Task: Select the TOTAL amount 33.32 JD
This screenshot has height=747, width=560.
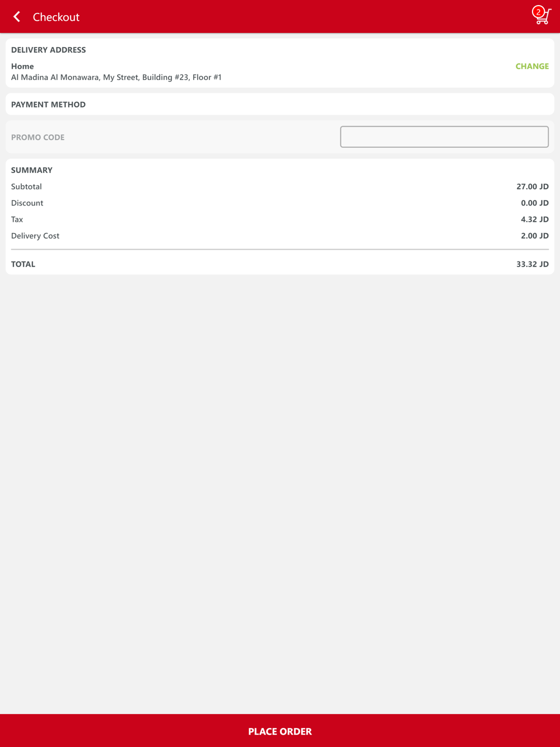Action: 533,264
